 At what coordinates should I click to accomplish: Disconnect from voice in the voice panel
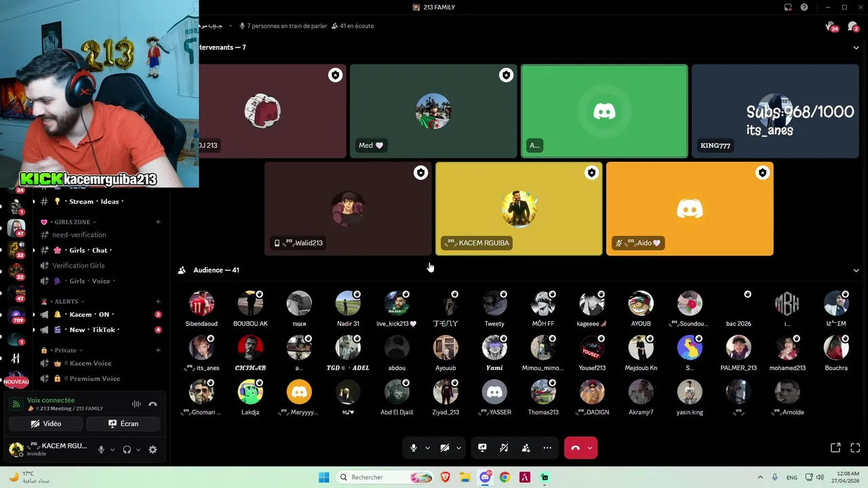point(153,404)
